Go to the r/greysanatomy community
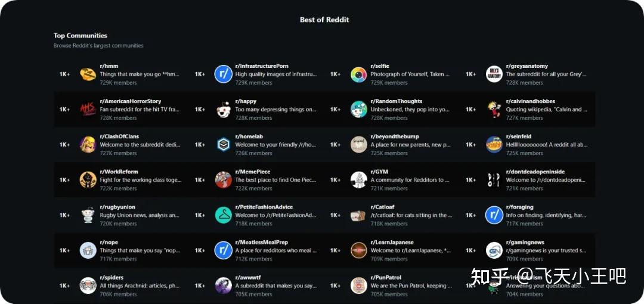The height and width of the screenshot is (304, 644). pos(527,66)
